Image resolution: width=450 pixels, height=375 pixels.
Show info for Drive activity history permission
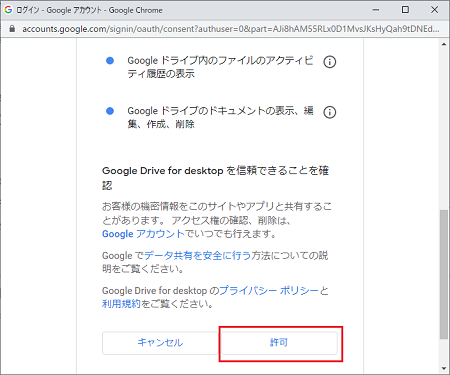click(330, 62)
